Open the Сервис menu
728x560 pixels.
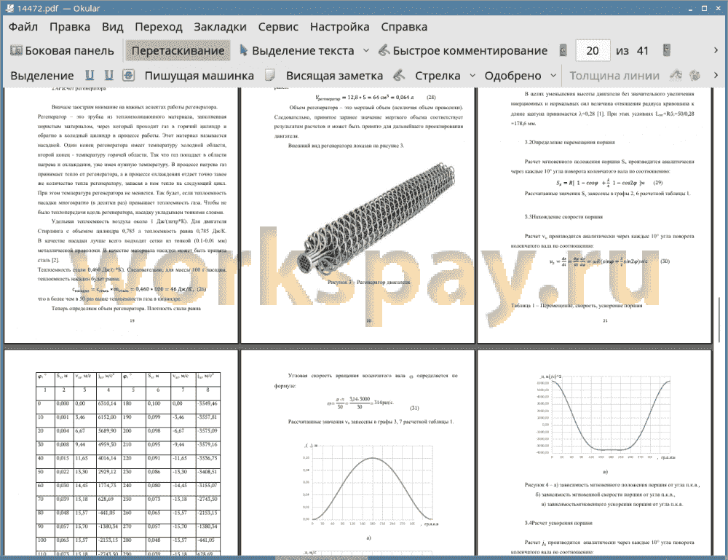278,27
